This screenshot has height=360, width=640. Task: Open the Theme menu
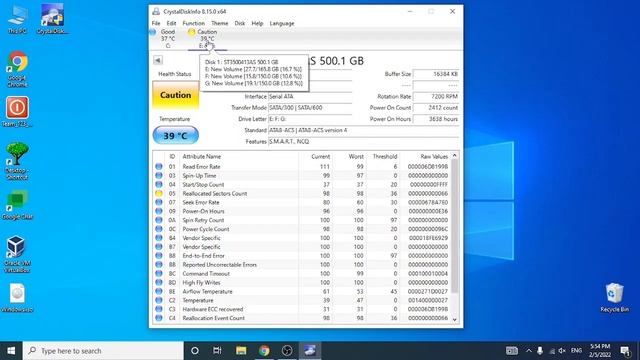click(220, 23)
